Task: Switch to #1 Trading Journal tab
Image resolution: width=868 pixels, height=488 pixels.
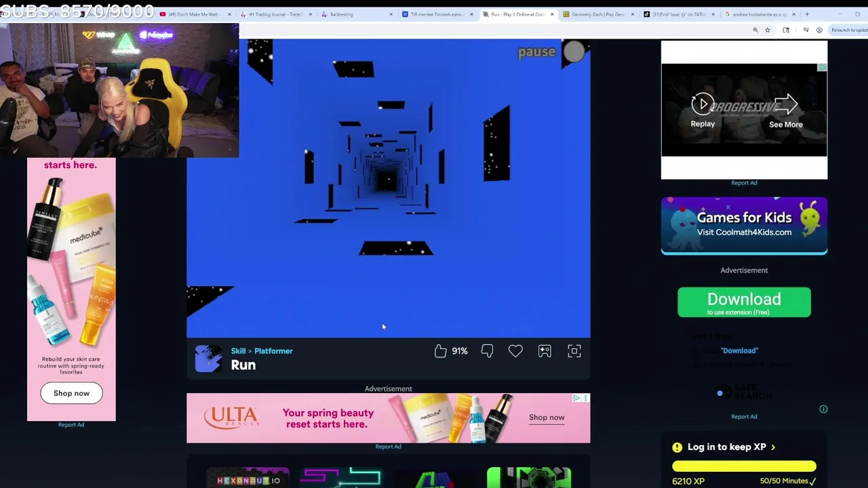Action: 275,14
